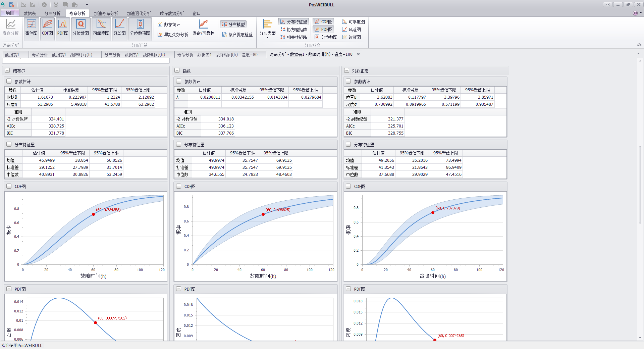Toggle small PDF图 in 分布拟合 group
This screenshot has width=644, height=349.
323,30
